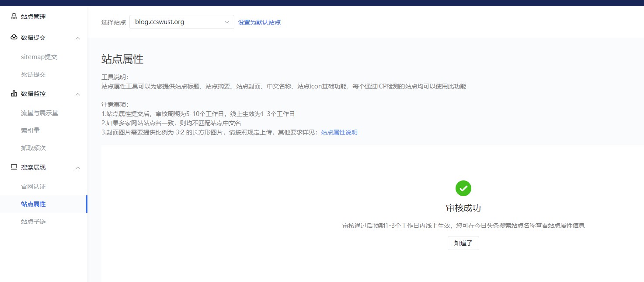The width and height of the screenshot is (644, 282).
Task: Click the green success checkmark icon
Action: pos(463,188)
